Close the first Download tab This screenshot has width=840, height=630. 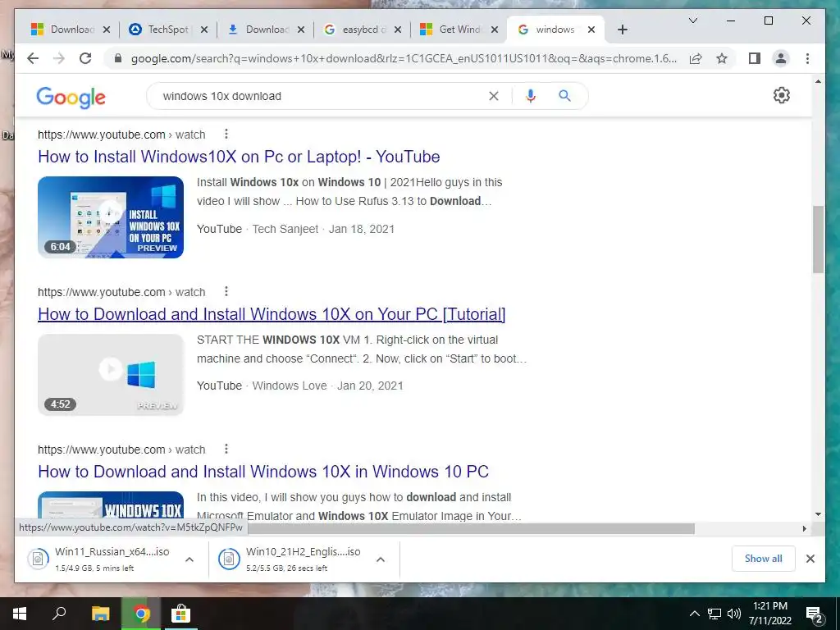(x=107, y=30)
